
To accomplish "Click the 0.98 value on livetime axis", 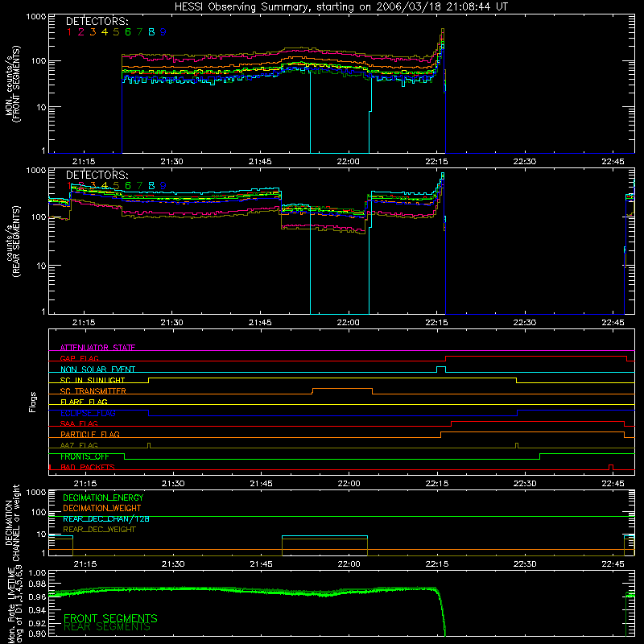I will pyautogui.click(x=37, y=584).
